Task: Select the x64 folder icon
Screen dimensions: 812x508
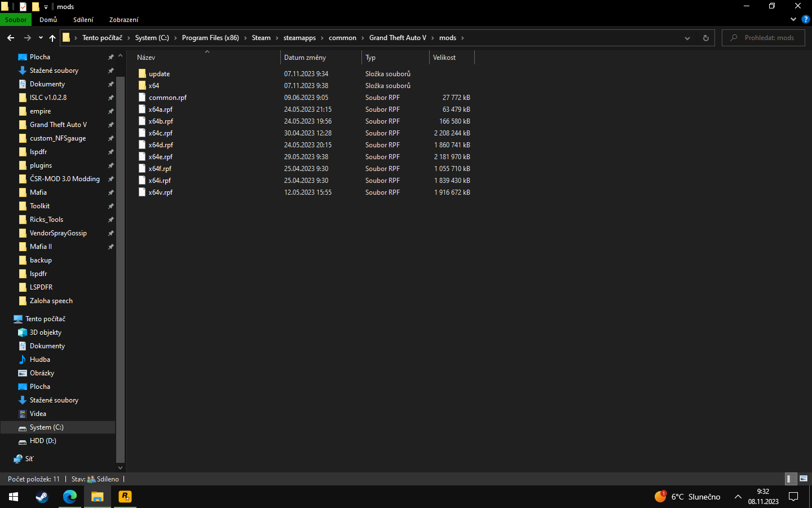Action: coord(142,86)
